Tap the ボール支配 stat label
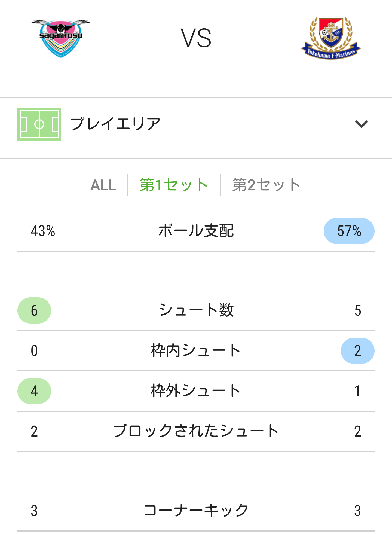The width and height of the screenshot is (392, 534). 196,231
